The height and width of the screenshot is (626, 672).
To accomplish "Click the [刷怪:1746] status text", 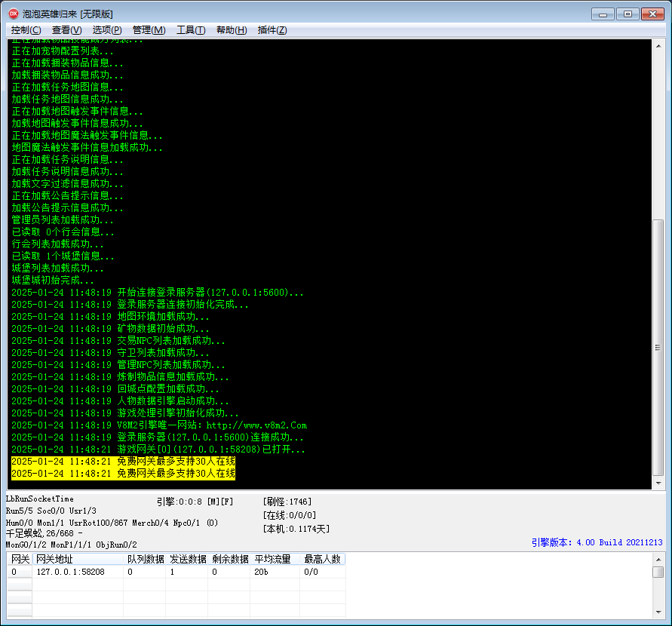I will 287,502.
